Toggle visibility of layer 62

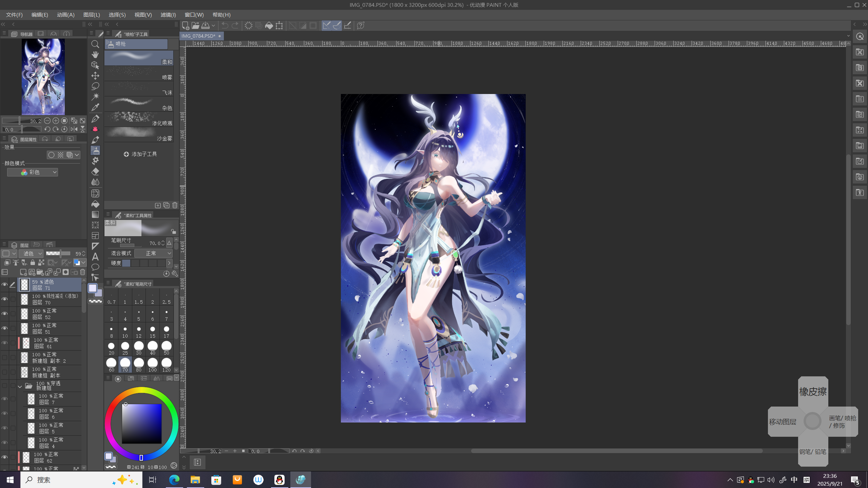pos(4,457)
